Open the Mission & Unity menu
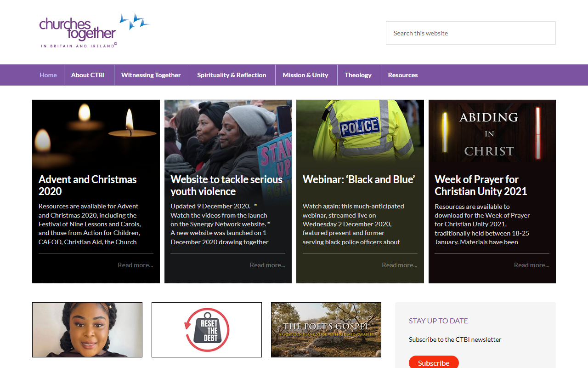Screen dimensions: 588x368 tap(305, 75)
